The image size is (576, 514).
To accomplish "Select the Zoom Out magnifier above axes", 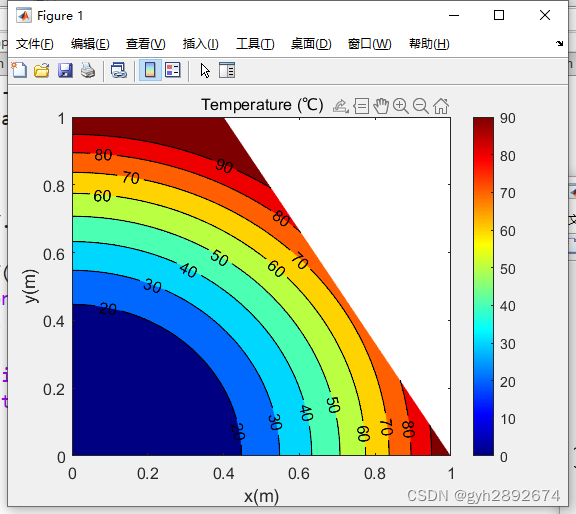I will (421, 106).
